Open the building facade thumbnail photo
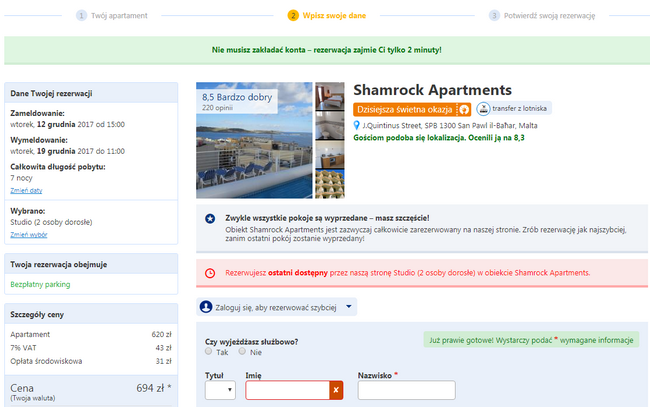650x407 pixels. pos(330,184)
